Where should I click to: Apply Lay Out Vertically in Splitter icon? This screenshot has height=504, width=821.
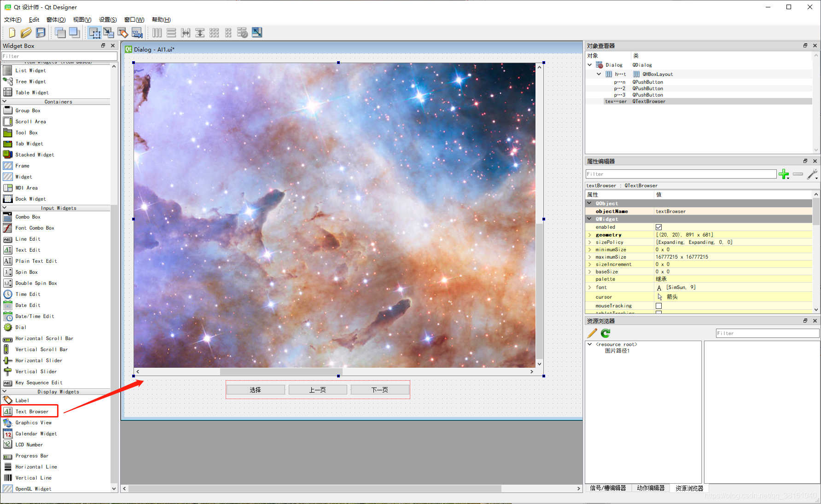[200, 33]
